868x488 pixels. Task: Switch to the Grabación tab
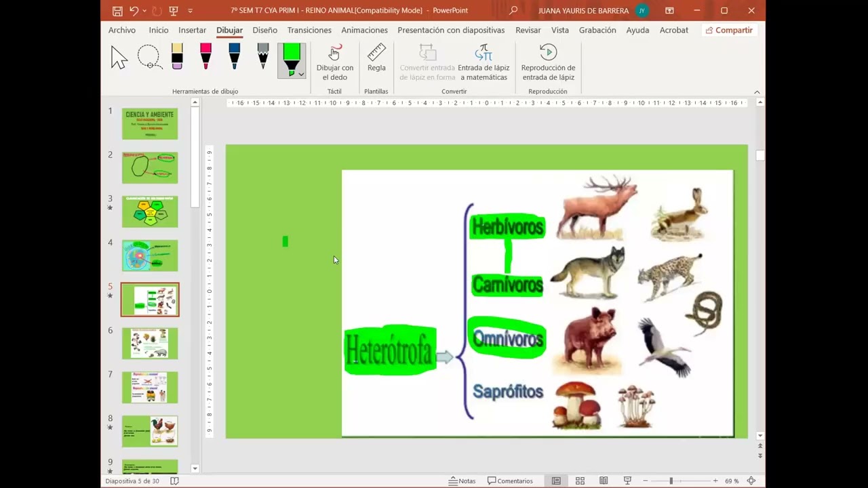pos(597,30)
